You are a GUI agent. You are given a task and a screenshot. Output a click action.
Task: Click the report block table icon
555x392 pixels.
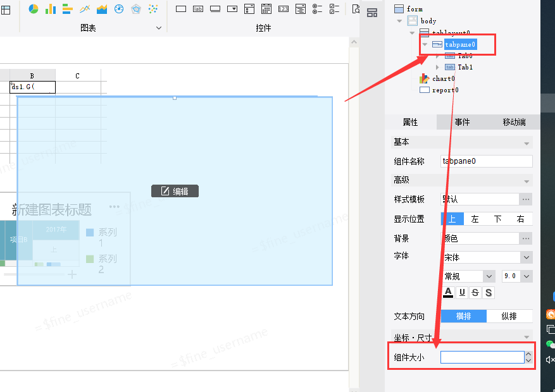pyautogui.click(x=5, y=9)
